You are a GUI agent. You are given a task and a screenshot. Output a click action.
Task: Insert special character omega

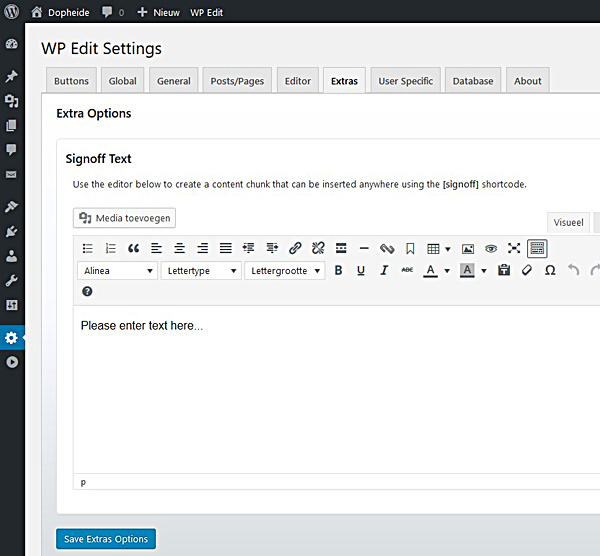tap(550, 271)
